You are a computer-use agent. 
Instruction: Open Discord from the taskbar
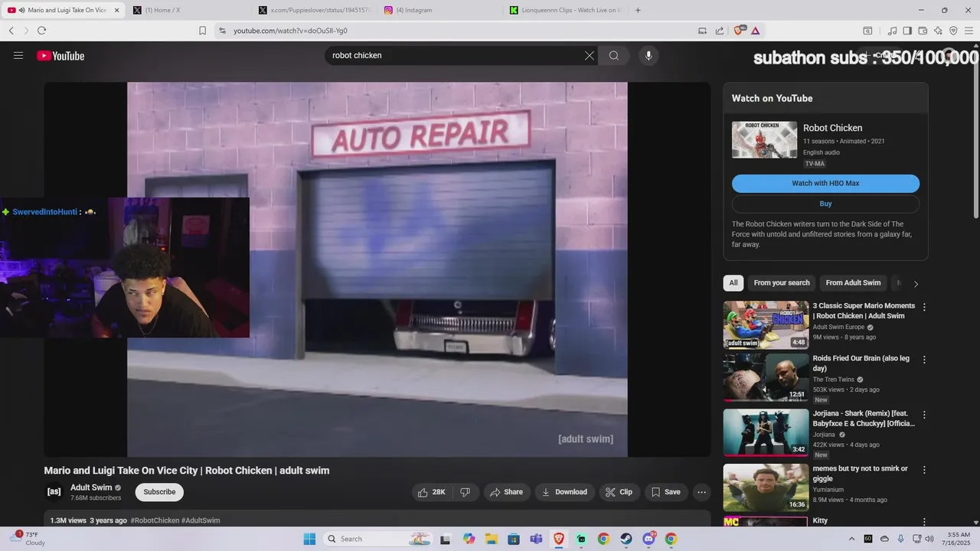pyautogui.click(x=648, y=539)
